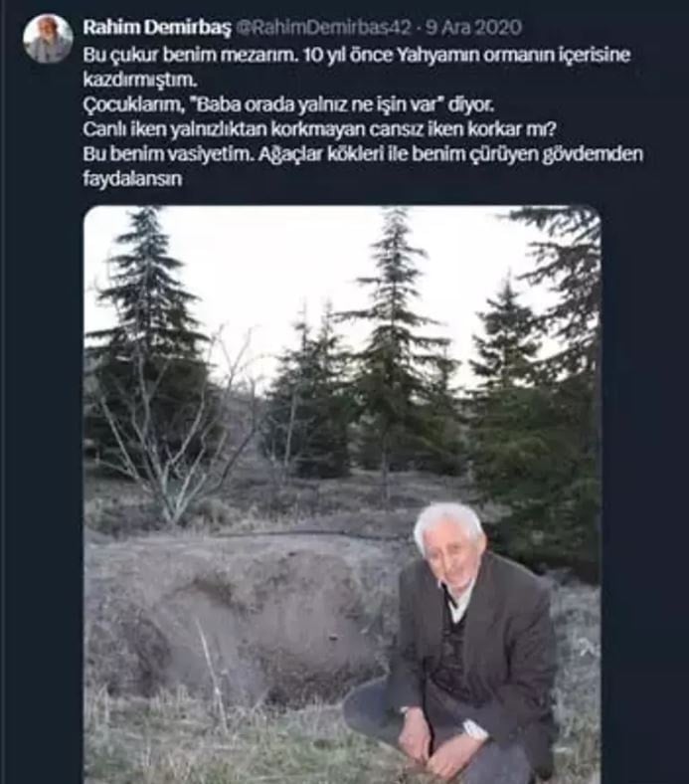Open the @RahimDemirbas42 handle link

coord(324,28)
